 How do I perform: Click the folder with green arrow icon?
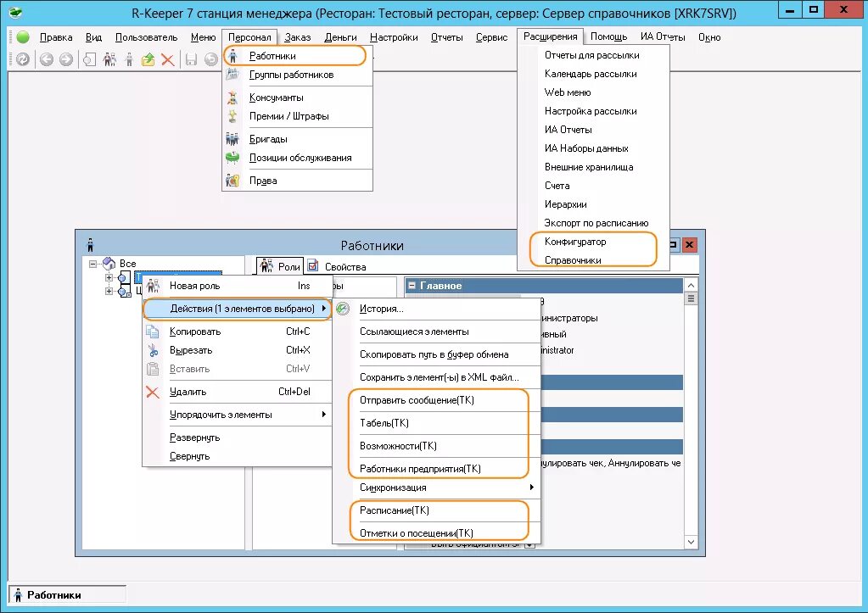[x=148, y=59]
